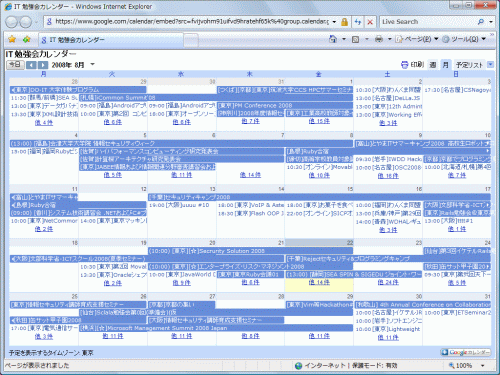Expand the Home button dropdown arrow

[x=344, y=39]
